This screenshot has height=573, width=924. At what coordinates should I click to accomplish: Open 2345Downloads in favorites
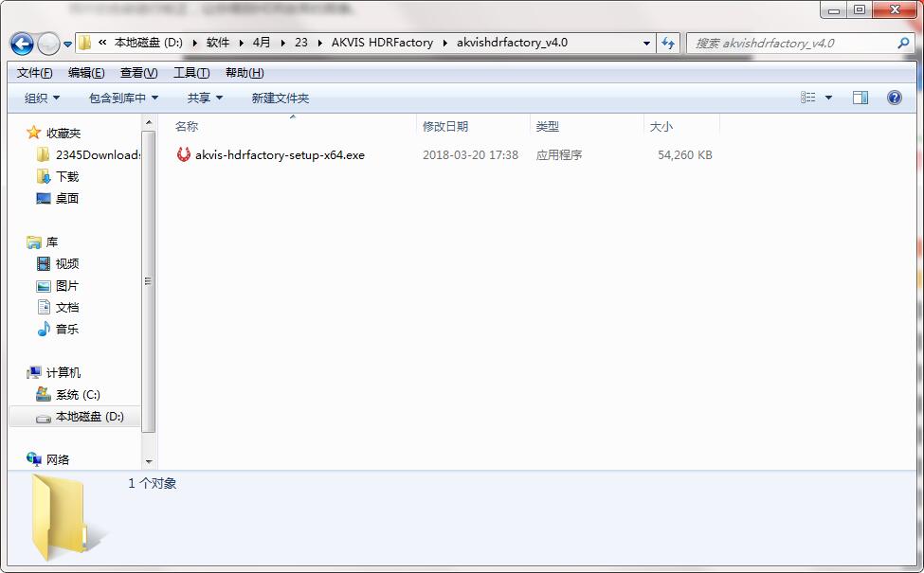click(x=98, y=155)
